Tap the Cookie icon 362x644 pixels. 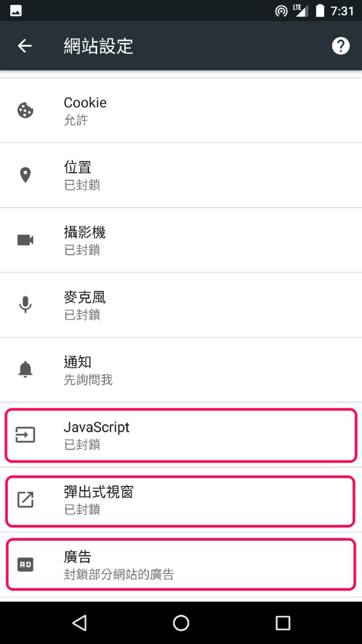click(x=25, y=110)
